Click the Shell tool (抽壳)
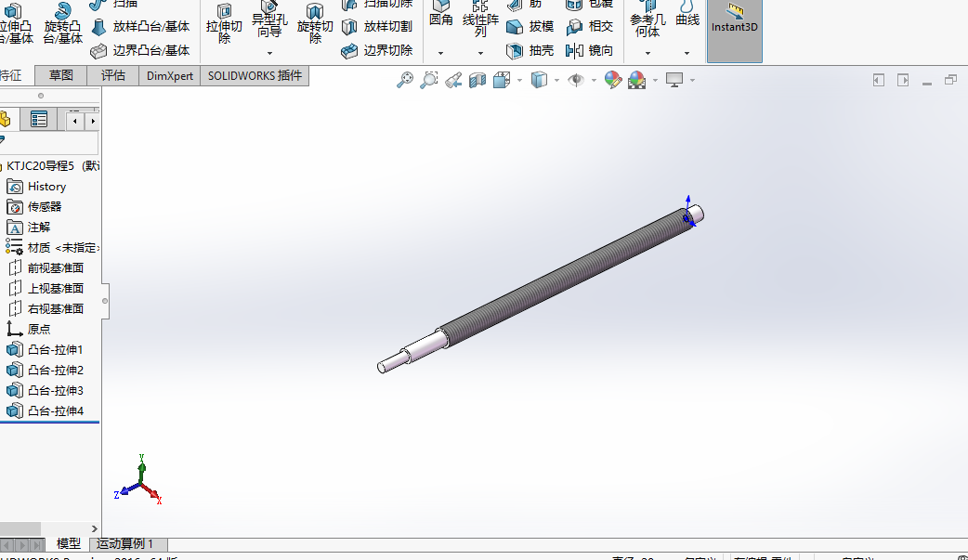 530,51
